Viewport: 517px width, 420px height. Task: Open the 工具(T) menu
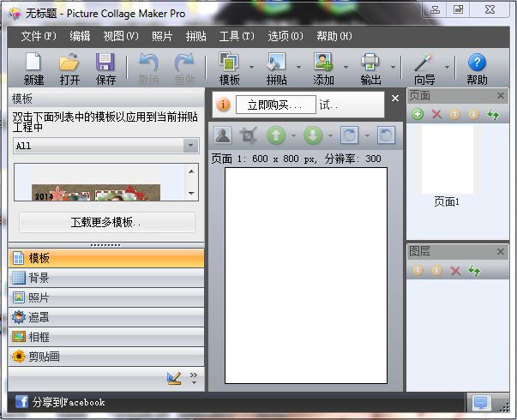pos(237,36)
